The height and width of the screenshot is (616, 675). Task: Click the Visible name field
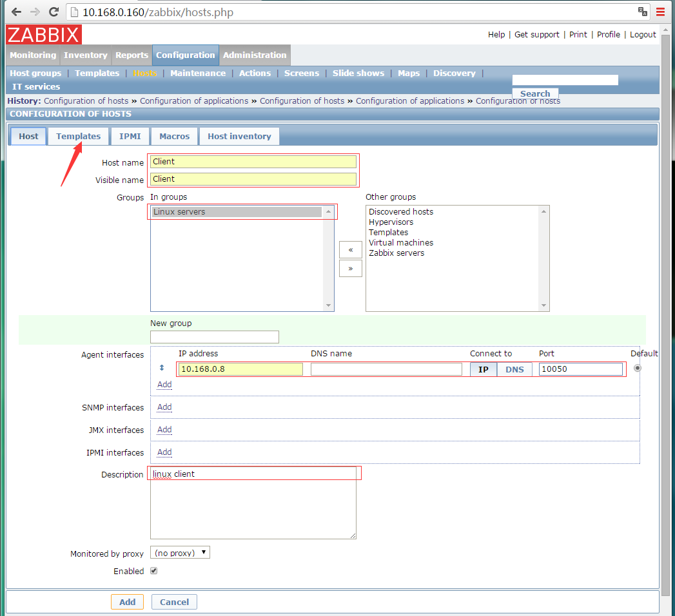tap(253, 179)
